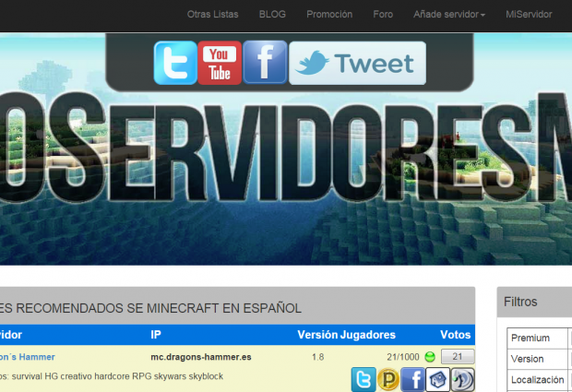Open the YouTube icon in the banner
Image resolution: width=572 pixels, height=392 pixels.
220,63
